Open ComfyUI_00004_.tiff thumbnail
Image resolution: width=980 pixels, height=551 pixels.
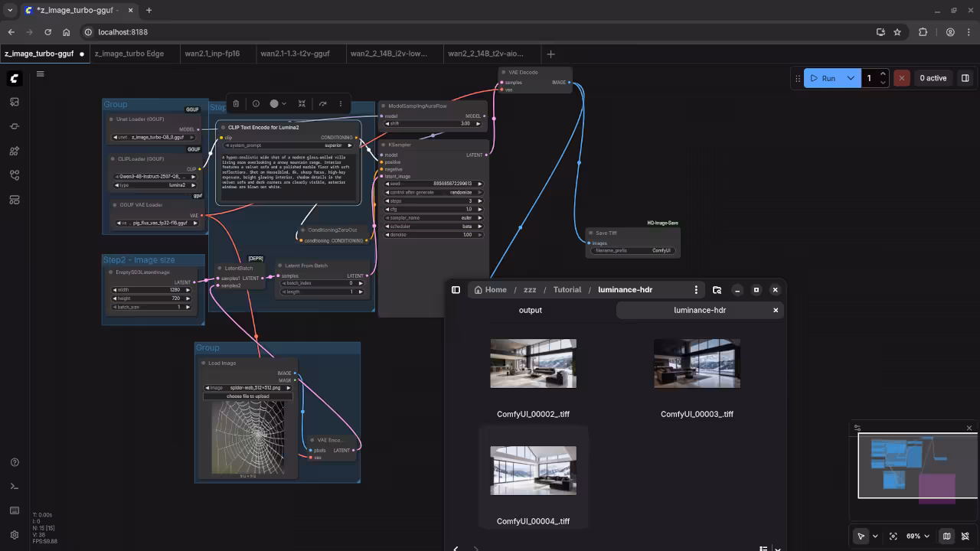(533, 471)
